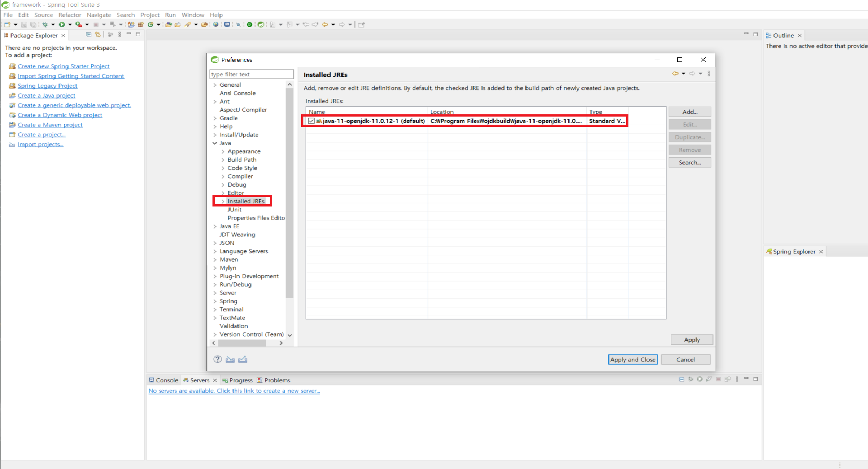Click the Add... button

[x=690, y=112]
